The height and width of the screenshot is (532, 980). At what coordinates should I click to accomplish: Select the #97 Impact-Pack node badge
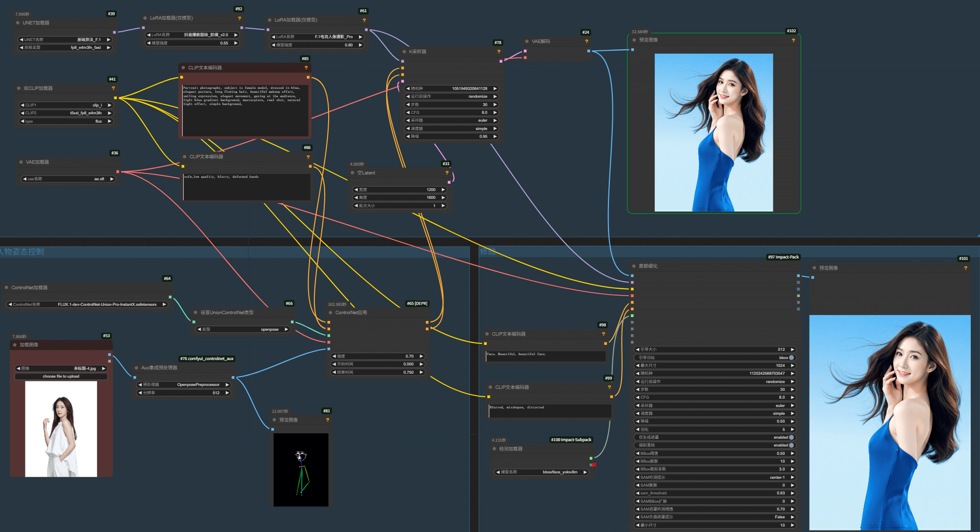[x=783, y=257]
